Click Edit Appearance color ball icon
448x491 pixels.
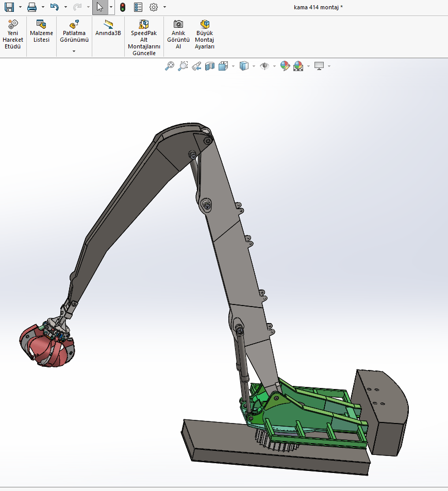285,66
